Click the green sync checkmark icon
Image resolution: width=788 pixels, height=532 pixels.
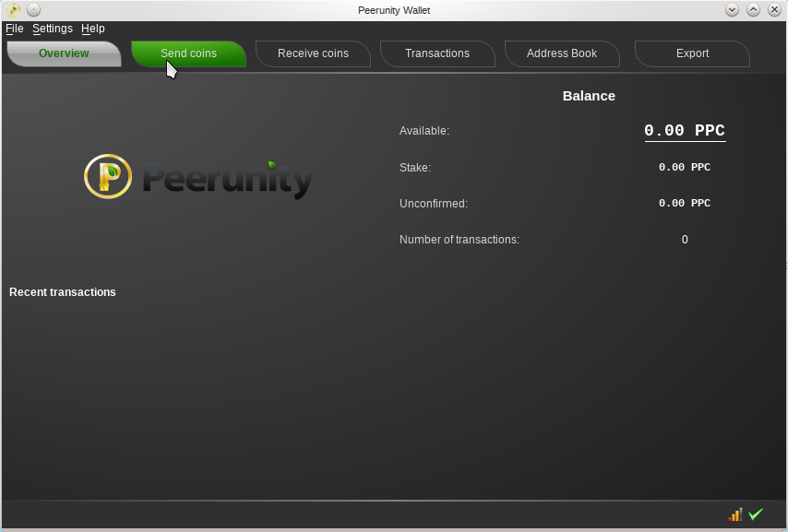pyautogui.click(x=756, y=514)
